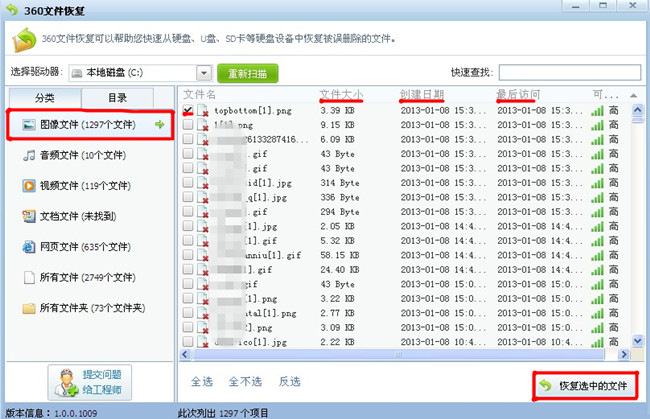The height and width of the screenshot is (419, 650).
Task: Check the 24.40 KB gif checkbox
Action: (188, 269)
